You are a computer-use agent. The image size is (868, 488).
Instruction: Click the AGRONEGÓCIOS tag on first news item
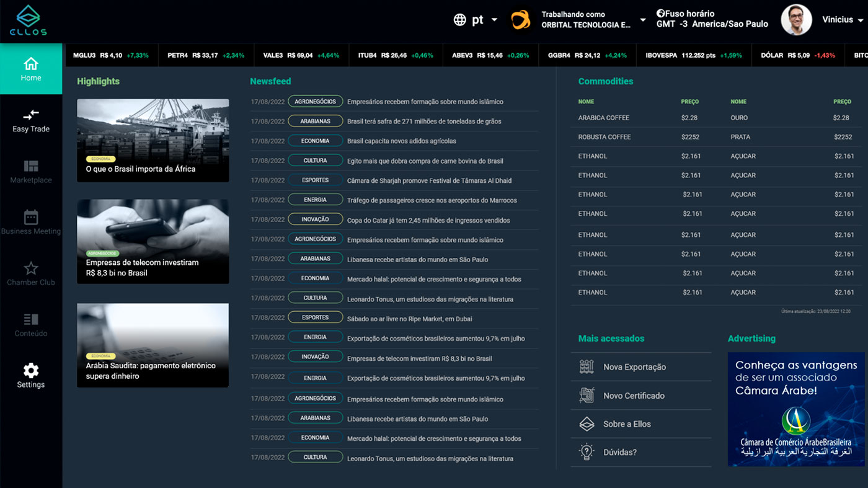click(315, 102)
